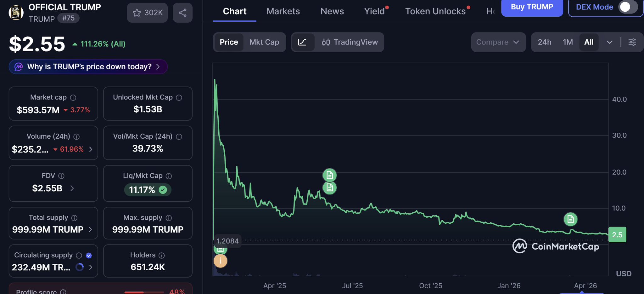Click the Buy TRUMP button
This screenshot has height=294, width=644.
tap(532, 7)
